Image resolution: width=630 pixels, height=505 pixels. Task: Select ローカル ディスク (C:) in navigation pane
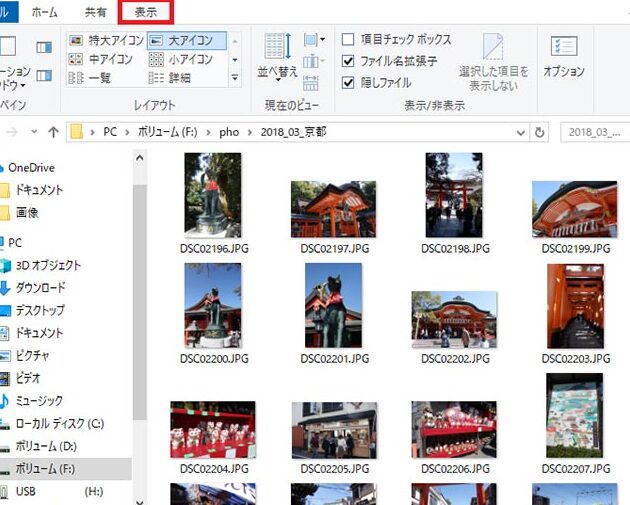59,423
